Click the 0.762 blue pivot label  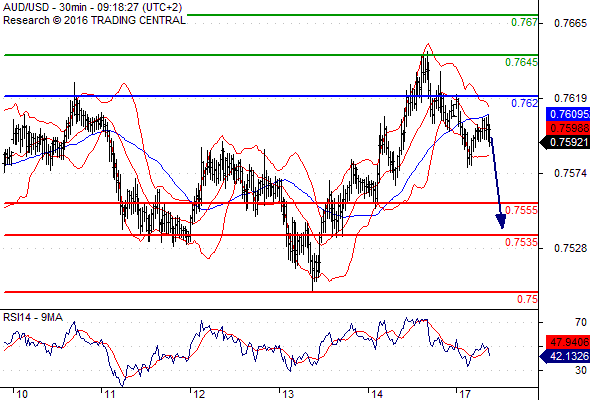525,103
